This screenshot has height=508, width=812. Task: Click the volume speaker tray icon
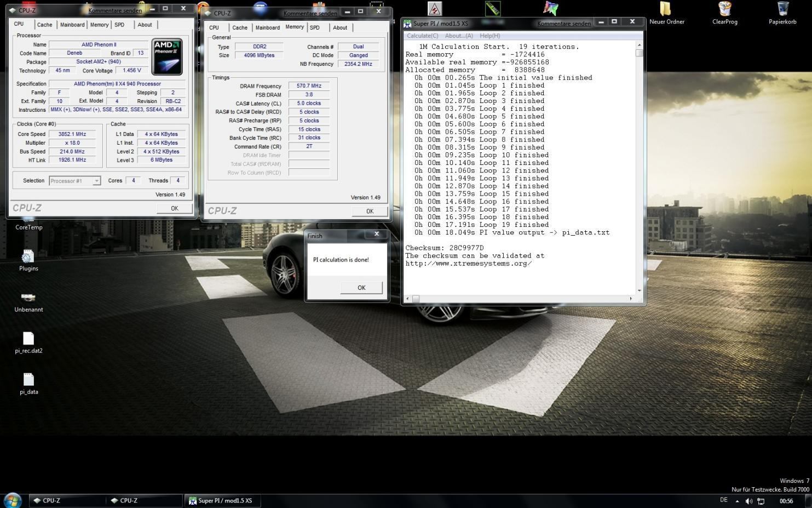pyautogui.click(x=748, y=501)
